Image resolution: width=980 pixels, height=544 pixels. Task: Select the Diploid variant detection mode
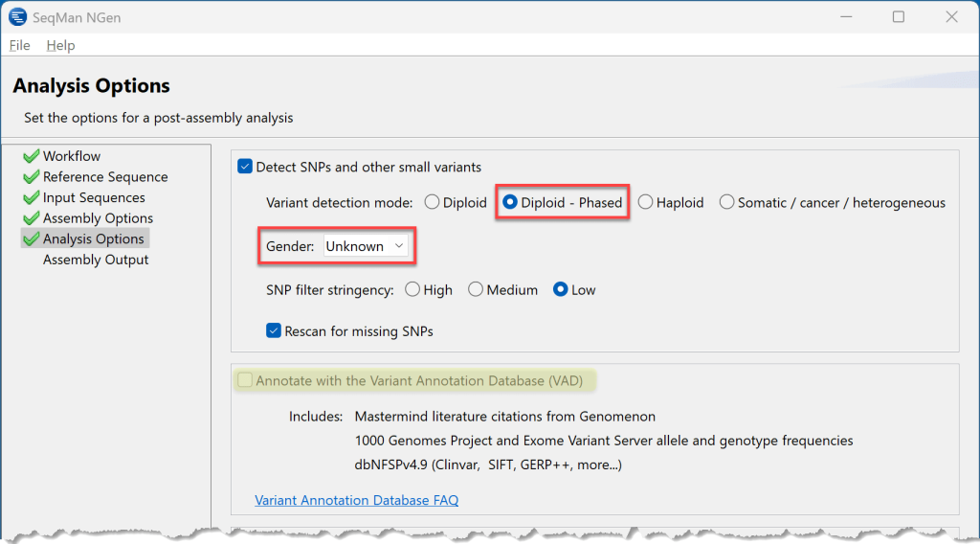[x=432, y=202]
